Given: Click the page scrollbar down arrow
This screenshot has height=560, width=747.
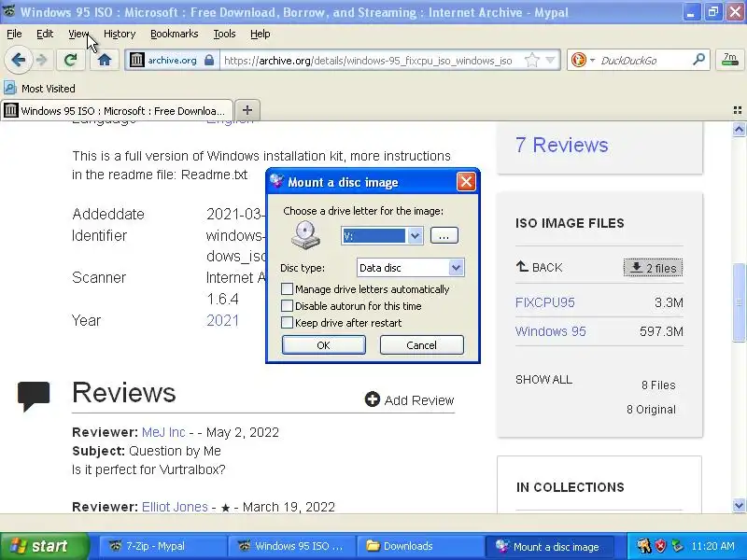Looking at the screenshot, I should tap(739, 506).
